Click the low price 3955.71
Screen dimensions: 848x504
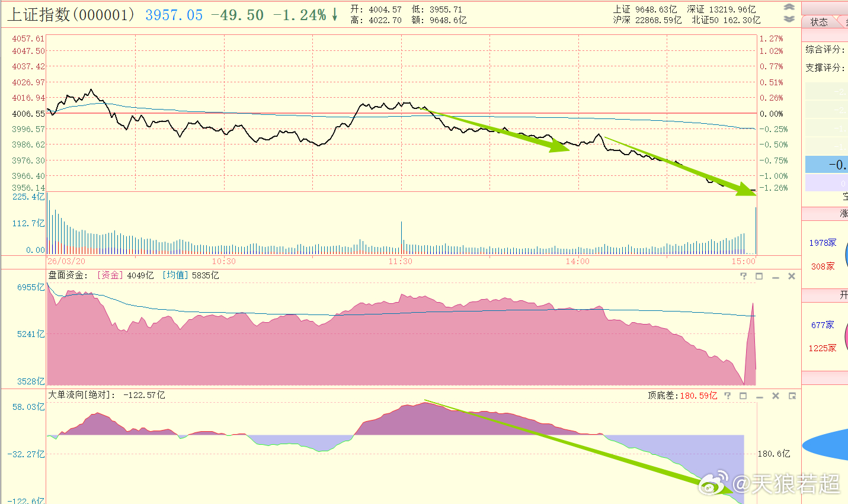445,9
